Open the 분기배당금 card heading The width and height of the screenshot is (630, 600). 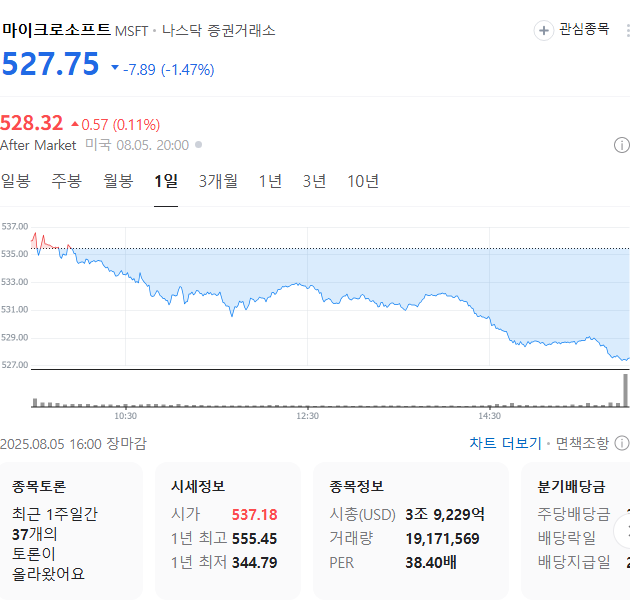tap(571, 486)
